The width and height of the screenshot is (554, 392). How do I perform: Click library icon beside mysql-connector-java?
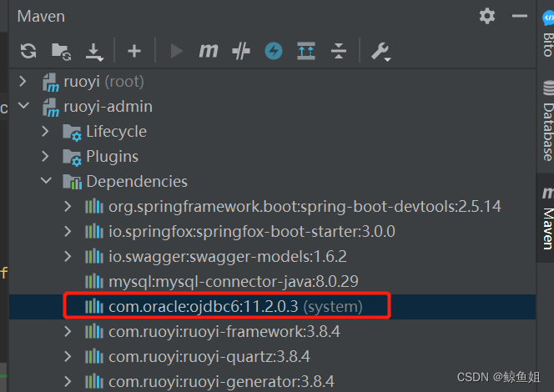tap(94, 281)
